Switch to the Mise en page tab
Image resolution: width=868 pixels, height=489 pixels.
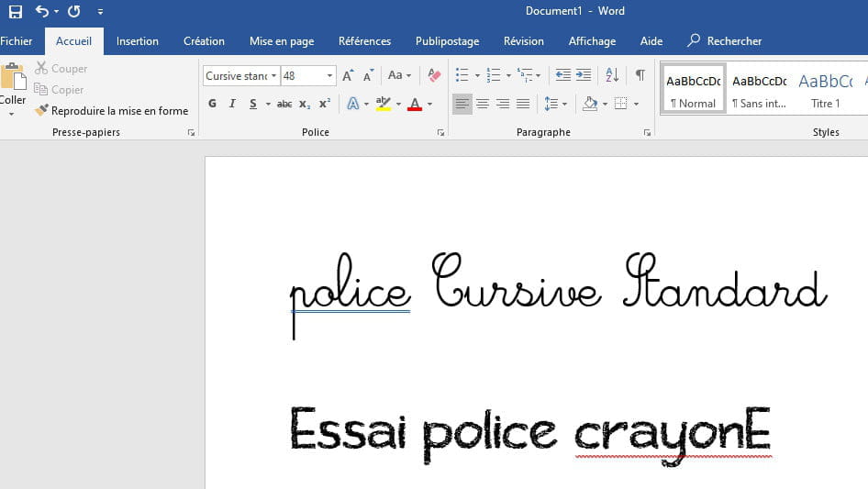click(282, 41)
